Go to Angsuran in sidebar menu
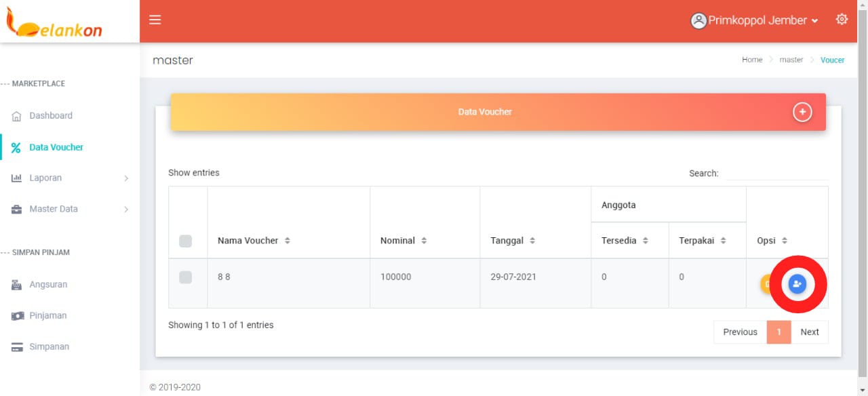Screen dimensions: 868x396 point(48,285)
